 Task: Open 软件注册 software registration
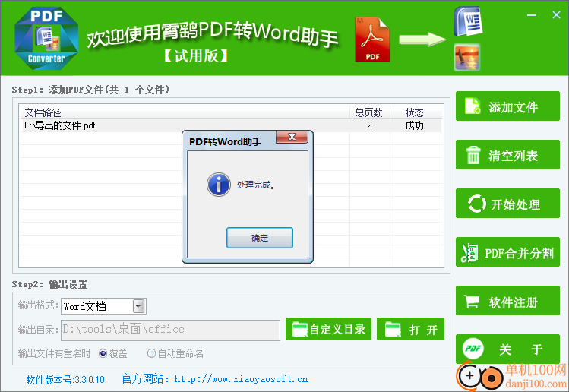point(507,301)
